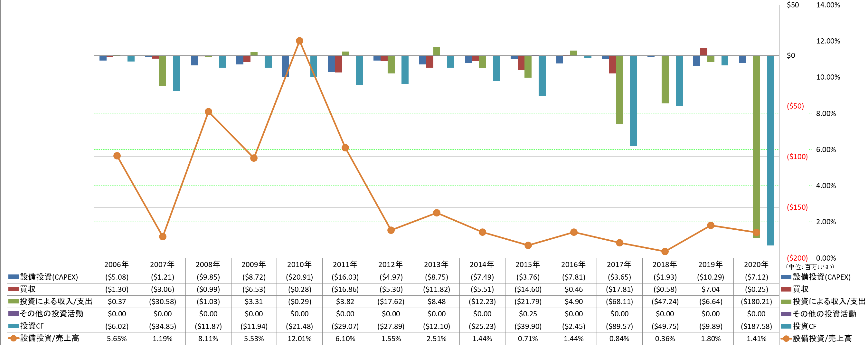Click the purple その他の投資活動 swatch in left table
This screenshot has height=345, width=868.
click(14, 314)
